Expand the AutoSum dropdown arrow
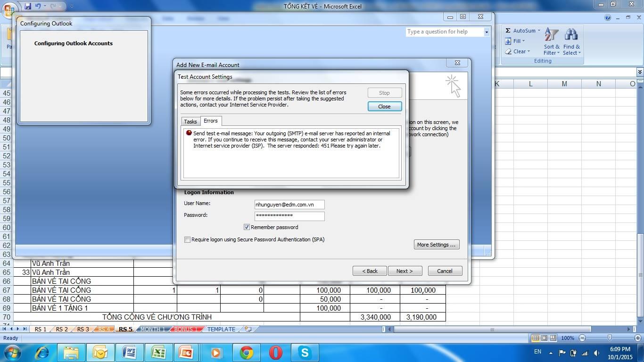The image size is (644, 362). (539, 31)
